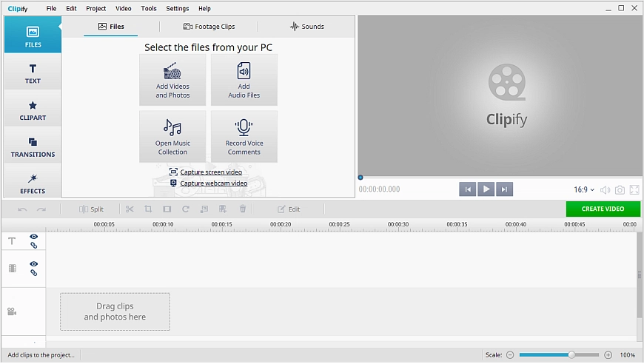This screenshot has width=644, height=364.
Task: Click the overlay track film icon
Action: tap(13, 269)
